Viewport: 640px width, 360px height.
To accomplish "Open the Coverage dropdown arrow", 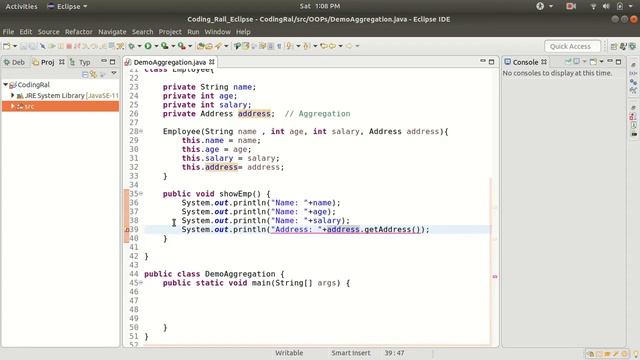I will coord(173,46).
